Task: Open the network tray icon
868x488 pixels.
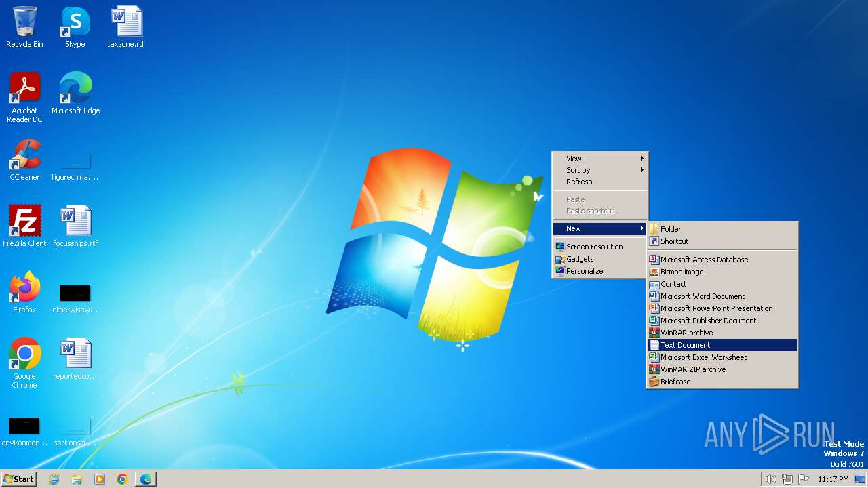Action: 787,479
